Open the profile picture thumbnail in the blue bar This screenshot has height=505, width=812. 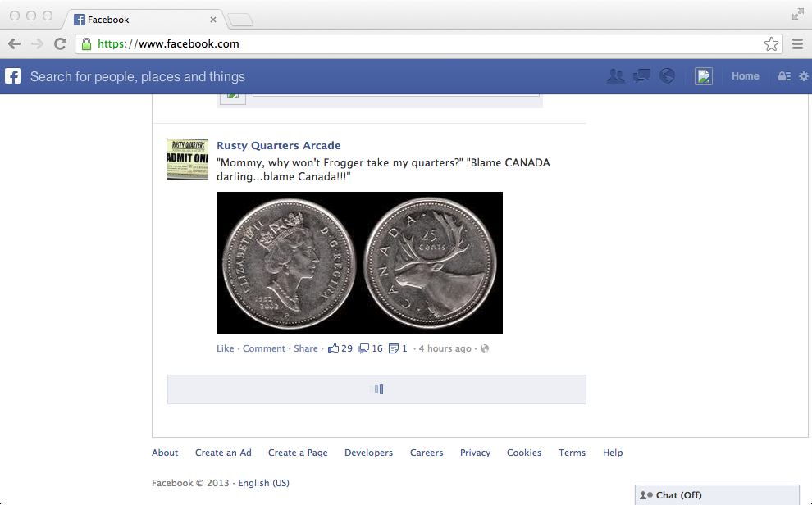click(x=703, y=76)
